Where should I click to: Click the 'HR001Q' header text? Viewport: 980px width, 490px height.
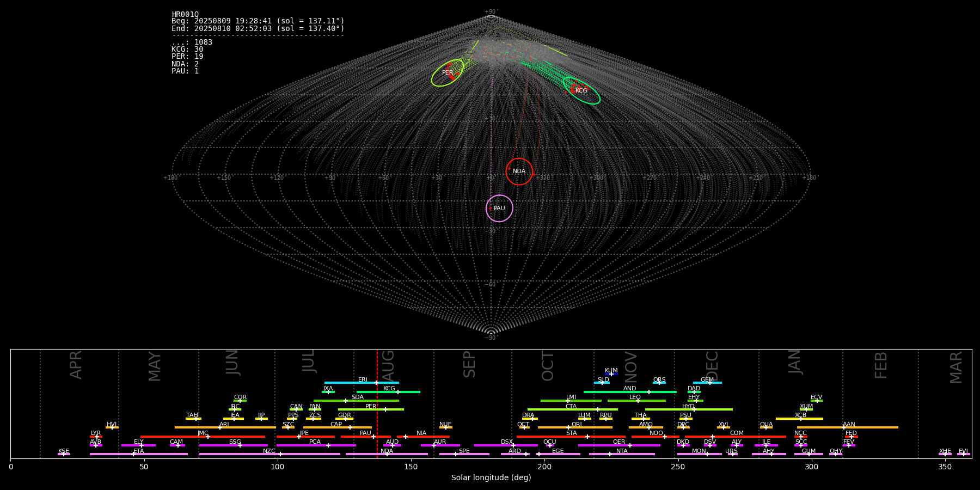coord(185,15)
